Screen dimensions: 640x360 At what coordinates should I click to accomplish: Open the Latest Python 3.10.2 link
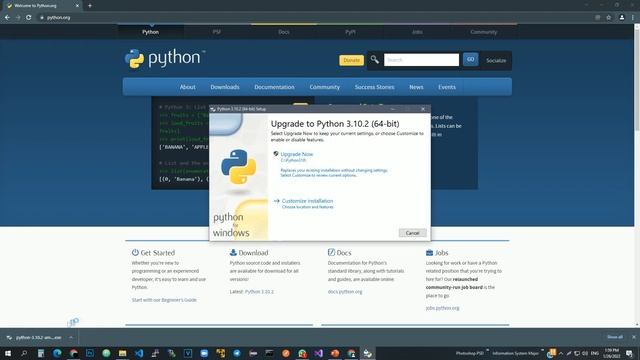(x=259, y=292)
